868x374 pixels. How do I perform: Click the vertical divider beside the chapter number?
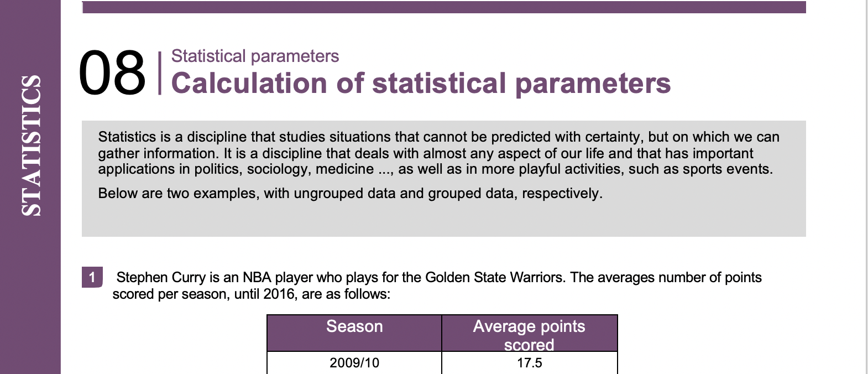[x=160, y=73]
